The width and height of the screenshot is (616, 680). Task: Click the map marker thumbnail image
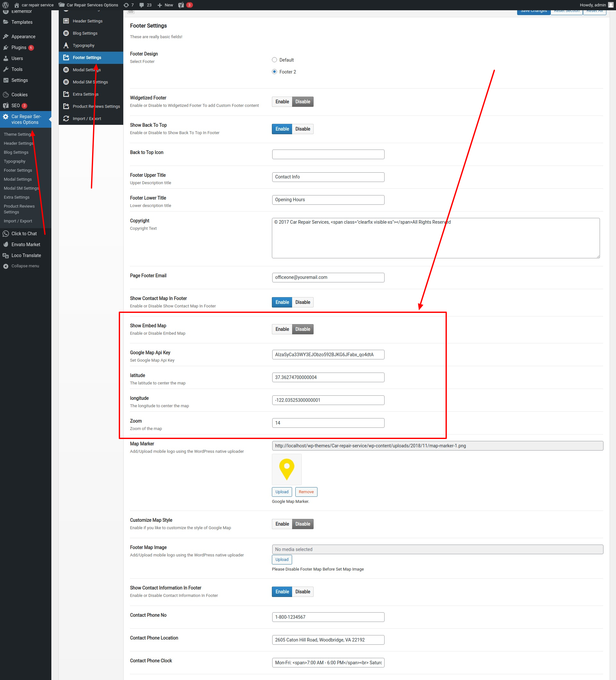(286, 469)
